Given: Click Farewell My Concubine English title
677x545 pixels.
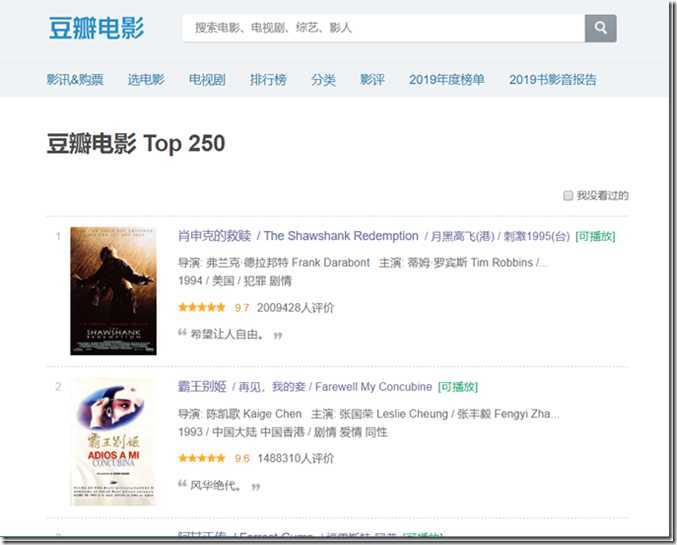Looking at the screenshot, I should pyautogui.click(x=373, y=387).
